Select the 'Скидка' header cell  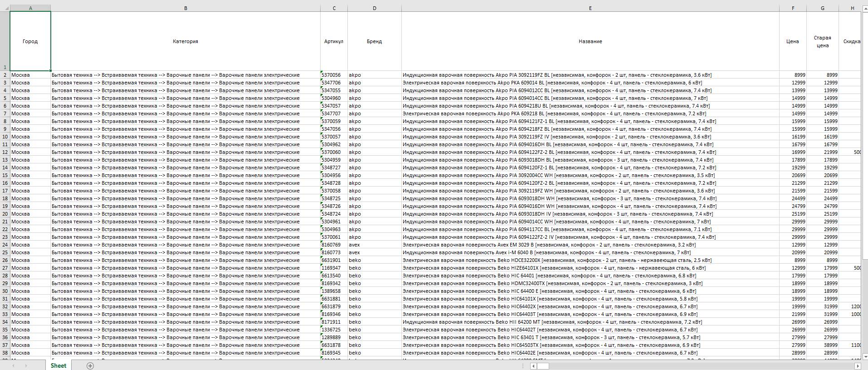click(x=850, y=41)
